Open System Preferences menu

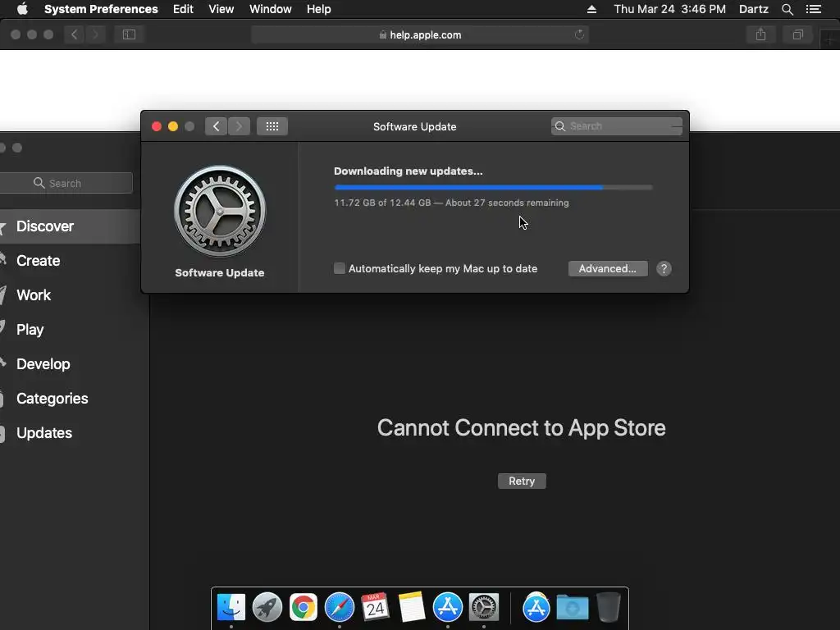click(x=101, y=9)
